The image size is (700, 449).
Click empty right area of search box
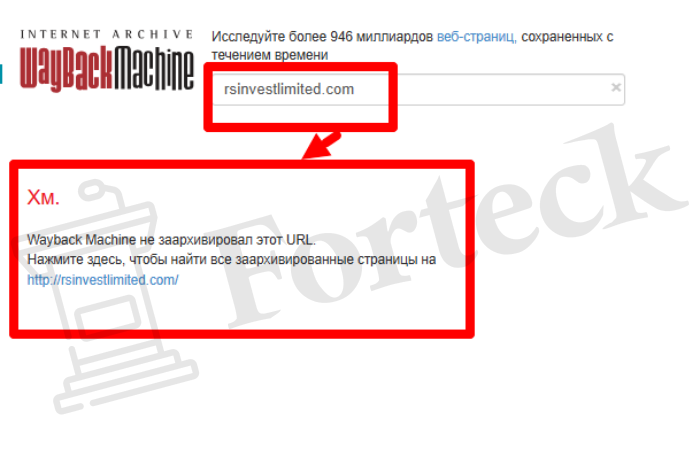pyautogui.click(x=500, y=89)
